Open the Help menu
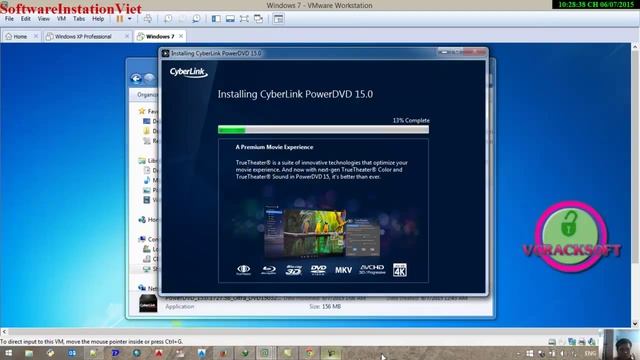640x360 pixels. pyautogui.click(x=98, y=19)
